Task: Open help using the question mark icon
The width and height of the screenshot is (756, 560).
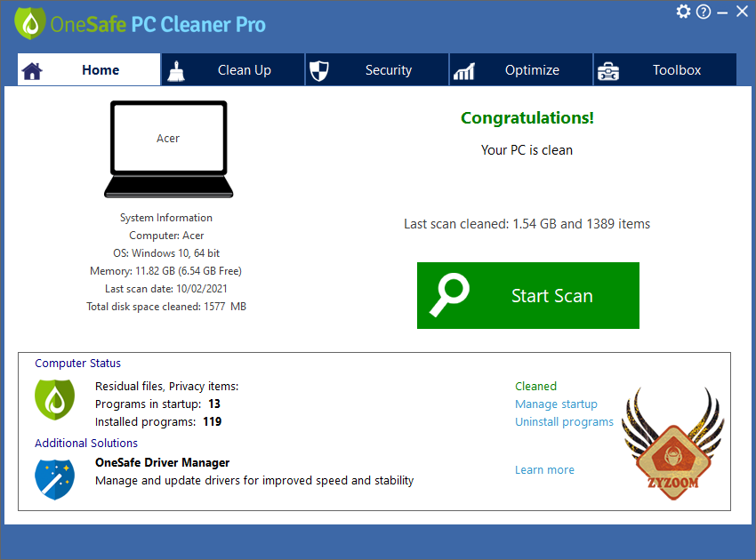Action: point(704,12)
